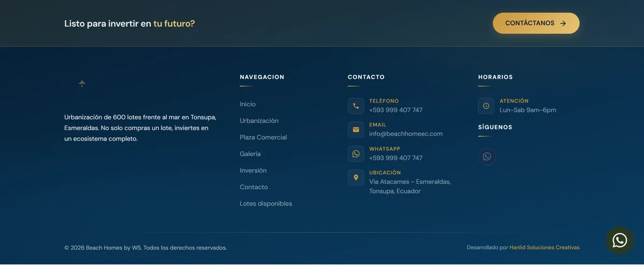Click the UBICACIÓN label
This screenshot has width=644, height=265.
[x=385, y=173]
